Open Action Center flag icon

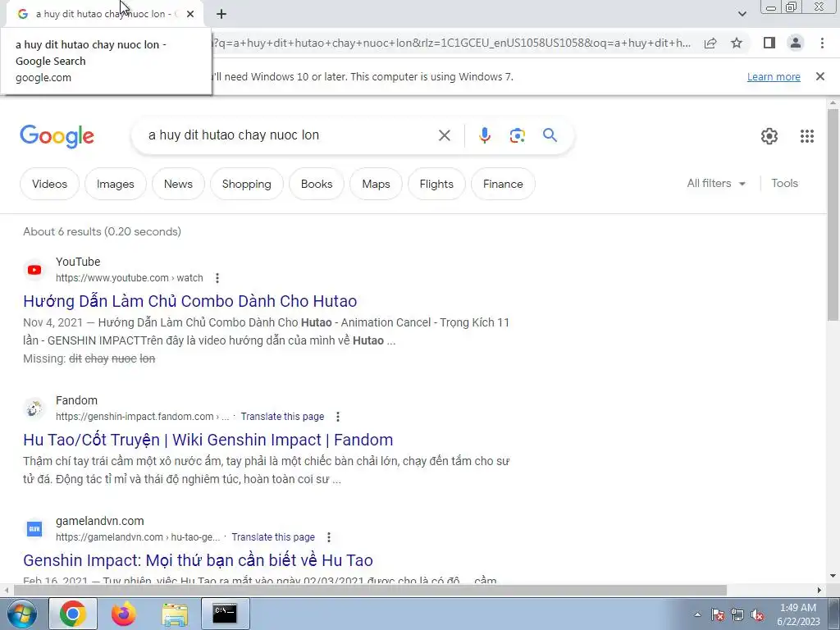[x=717, y=614]
